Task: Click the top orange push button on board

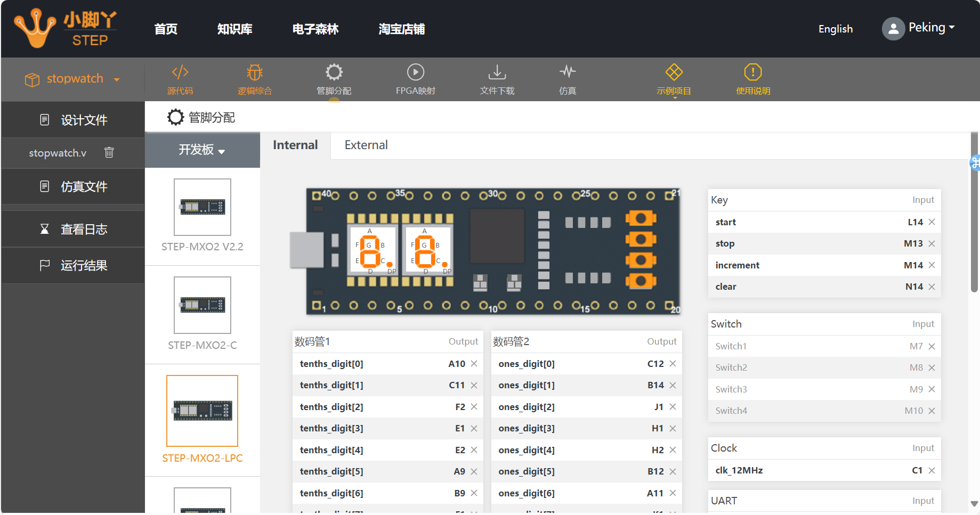Action: (641, 218)
